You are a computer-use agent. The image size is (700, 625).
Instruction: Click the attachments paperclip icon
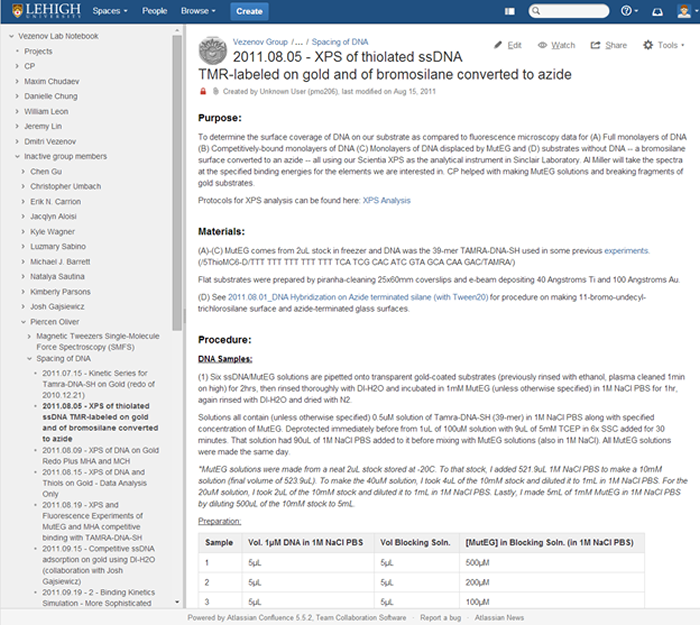click(215, 92)
